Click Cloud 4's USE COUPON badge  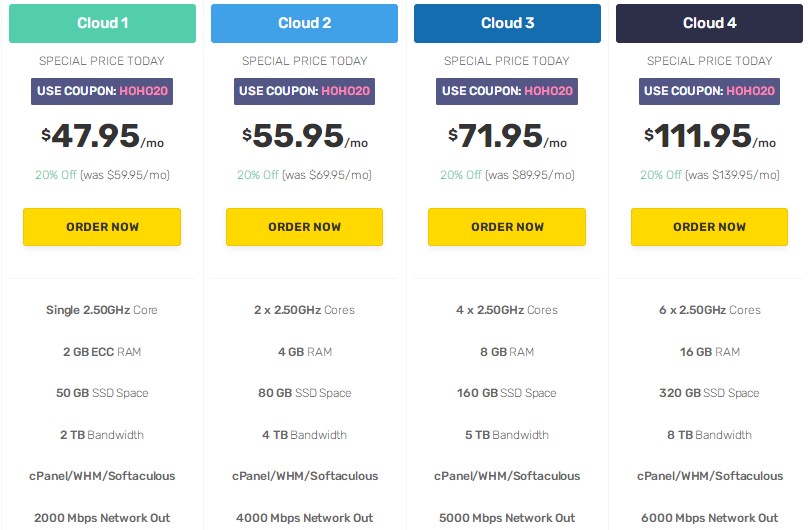click(709, 91)
